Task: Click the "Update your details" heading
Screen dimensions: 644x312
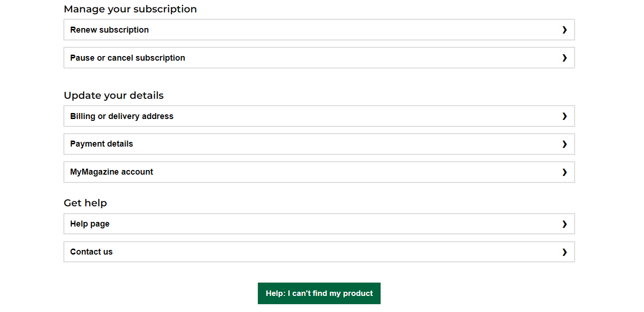Action: (x=114, y=96)
